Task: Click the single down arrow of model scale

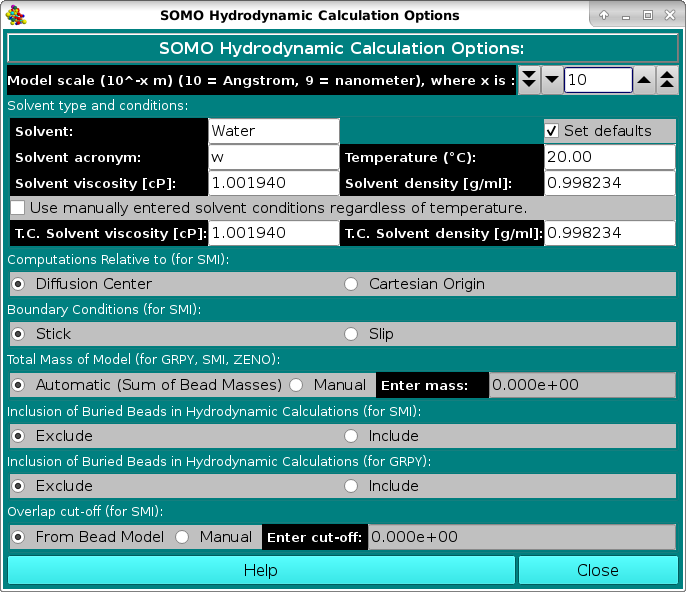Action: (552, 80)
